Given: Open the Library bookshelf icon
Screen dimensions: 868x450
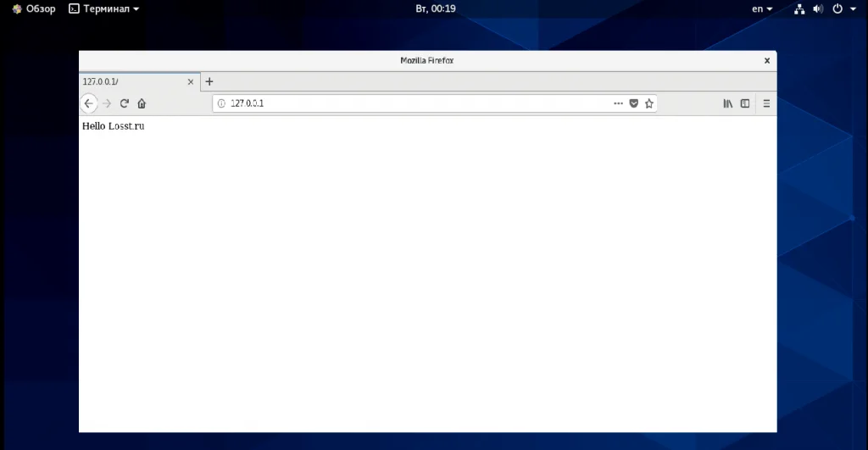Looking at the screenshot, I should click(728, 103).
